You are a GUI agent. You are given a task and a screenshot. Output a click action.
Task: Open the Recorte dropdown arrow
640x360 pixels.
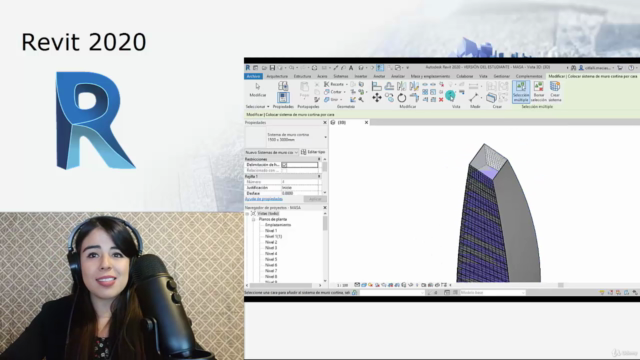(347, 84)
